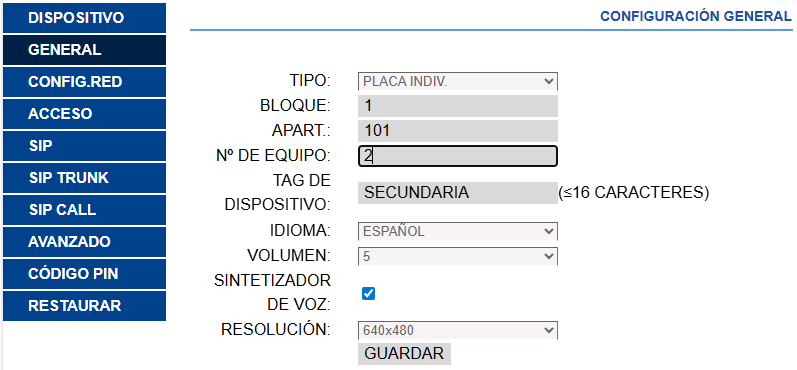The height and width of the screenshot is (370, 797).
Task: Open the CÓDIGO PIN page
Action: (x=84, y=274)
